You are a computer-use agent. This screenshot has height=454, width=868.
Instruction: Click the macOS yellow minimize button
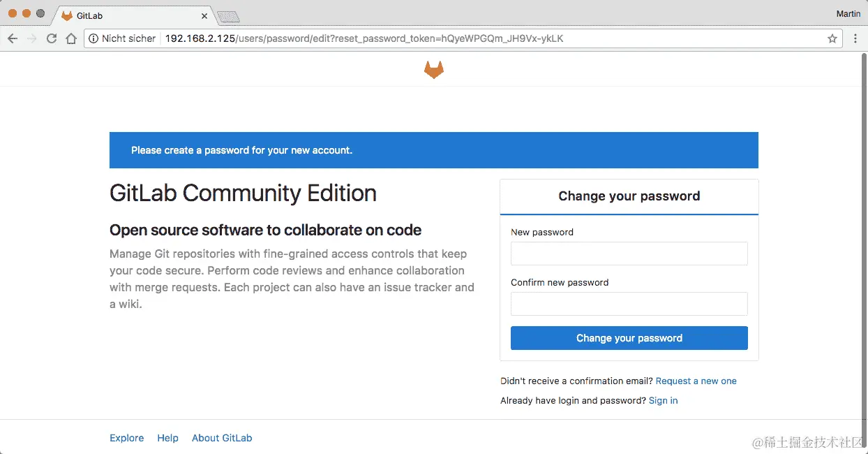pyautogui.click(x=27, y=13)
